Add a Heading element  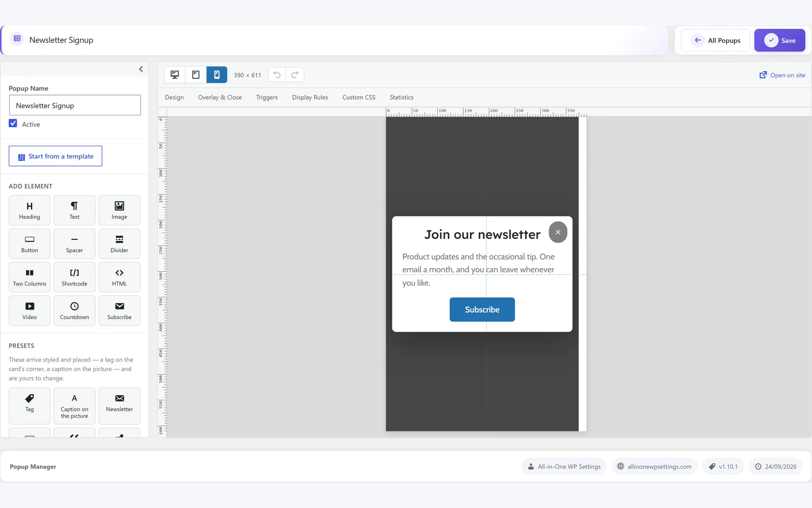[x=29, y=210]
